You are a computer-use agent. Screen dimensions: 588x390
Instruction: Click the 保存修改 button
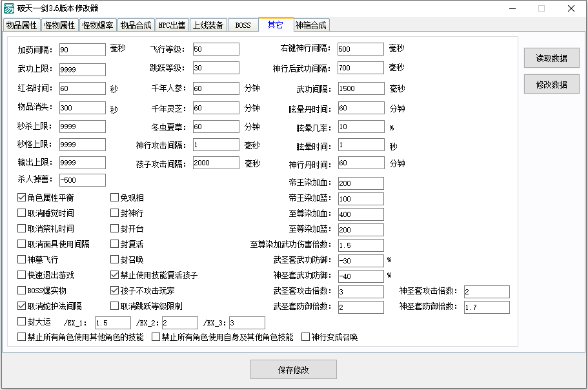click(294, 369)
